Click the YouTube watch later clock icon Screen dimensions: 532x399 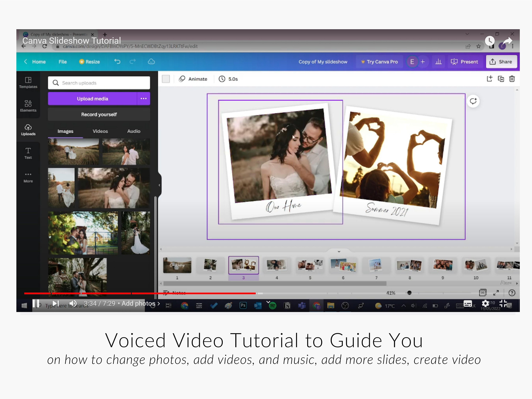coord(490,41)
